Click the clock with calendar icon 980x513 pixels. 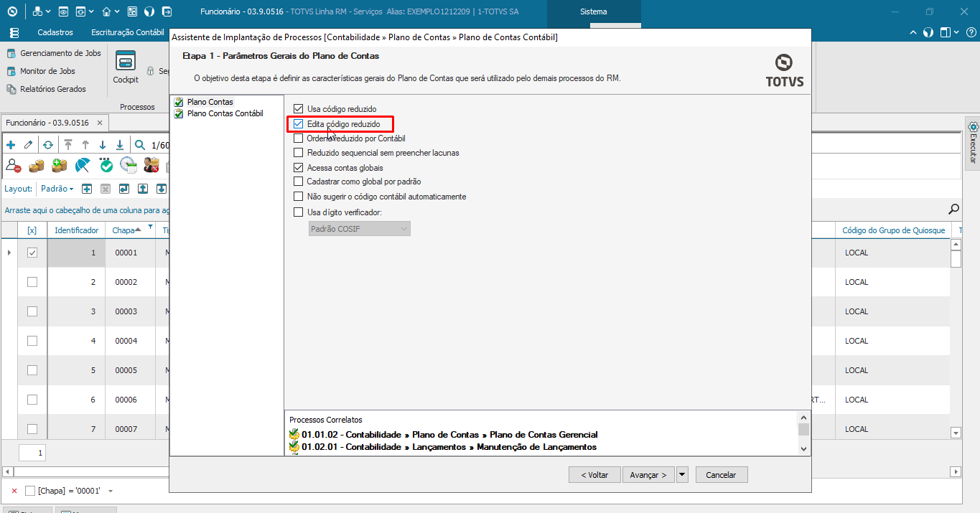(x=129, y=166)
